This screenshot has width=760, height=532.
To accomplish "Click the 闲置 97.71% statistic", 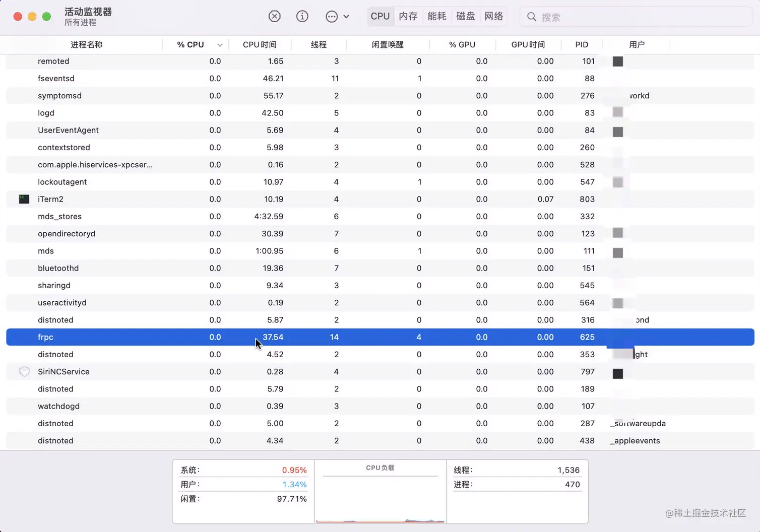I will pyautogui.click(x=243, y=499).
